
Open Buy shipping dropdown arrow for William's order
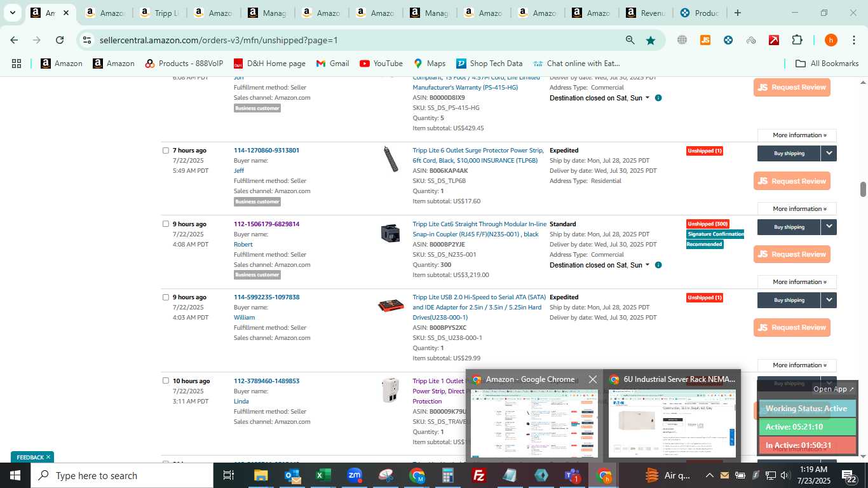click(x=829, y=300)
